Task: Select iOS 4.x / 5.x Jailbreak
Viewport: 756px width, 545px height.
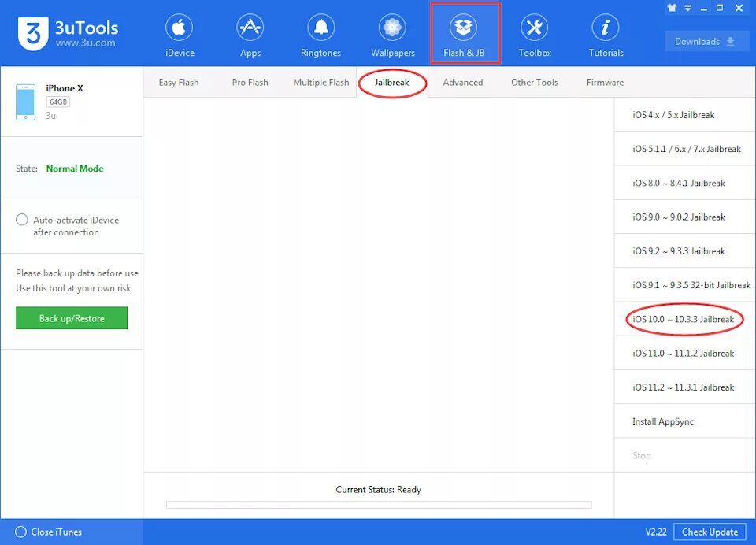Action: 684,115
